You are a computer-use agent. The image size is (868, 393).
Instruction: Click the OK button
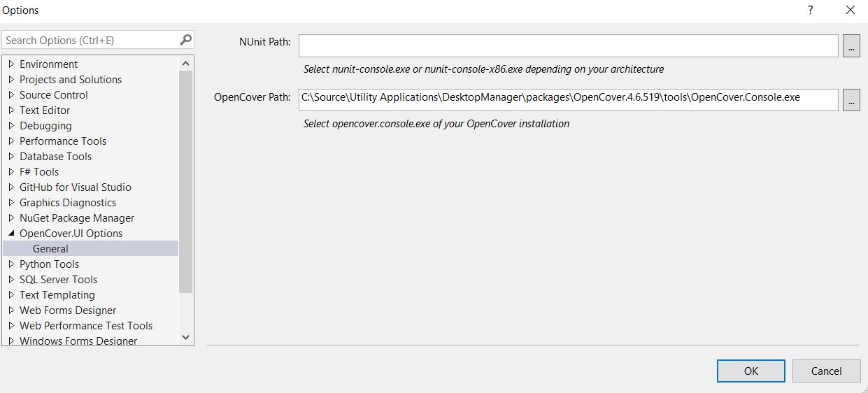point(750,371)
